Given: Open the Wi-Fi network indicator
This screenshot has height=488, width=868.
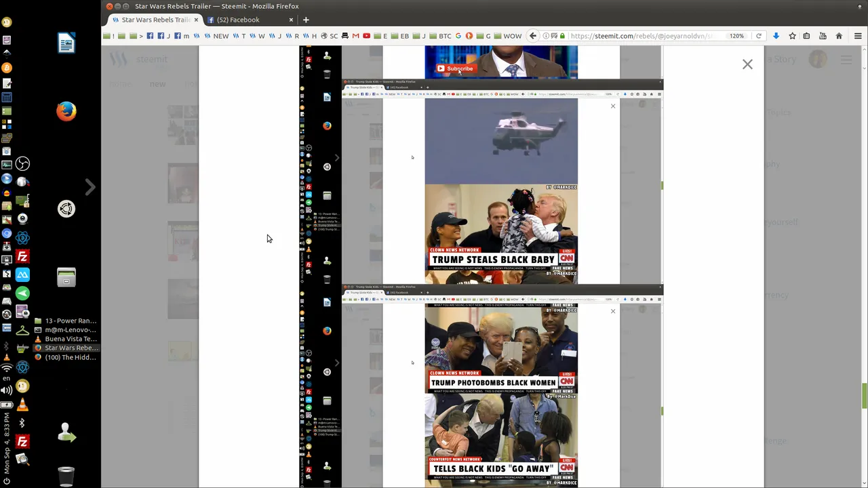Looking at the screenshot, I should 7,368.
